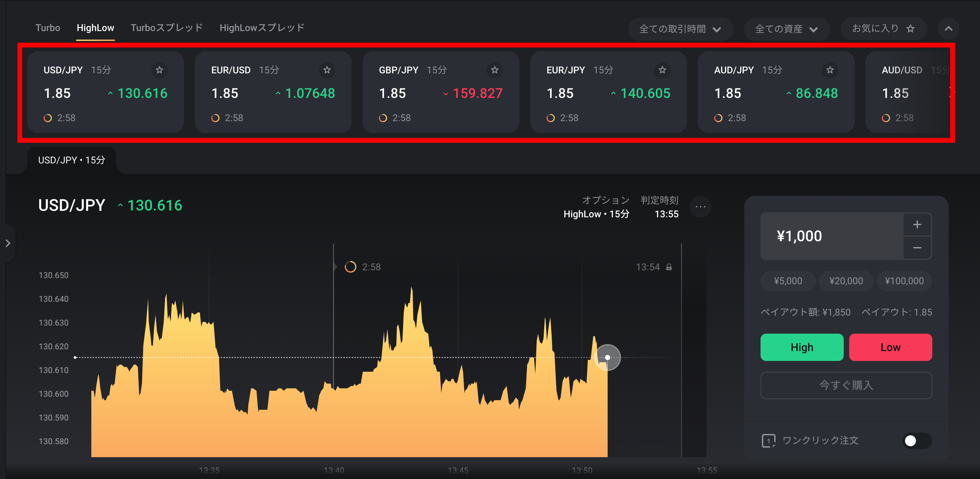Open the three-dot chart options menu

(x=700, y=207)
